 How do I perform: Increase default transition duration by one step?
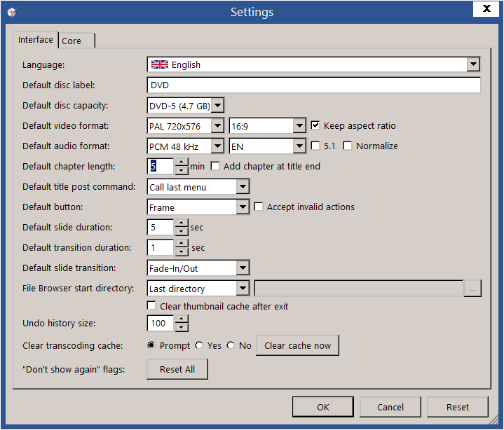click(182, 243)
